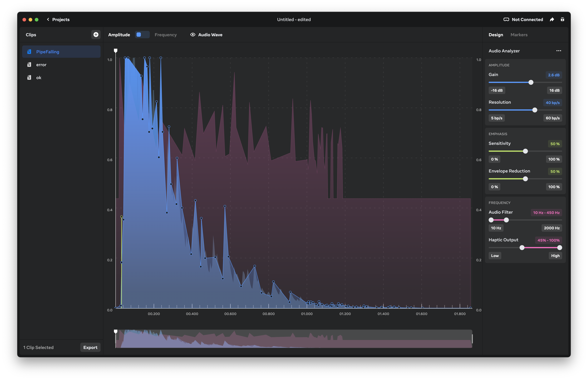The height and width of the screenshot is (380, 588).
Task: Open the Audio Analyzer ellipsis menu
Action: (x=559, y=51)
